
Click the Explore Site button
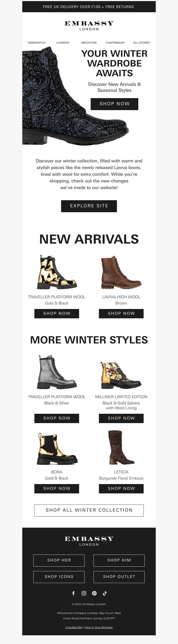pyautogui.click(x=89, y=206)
